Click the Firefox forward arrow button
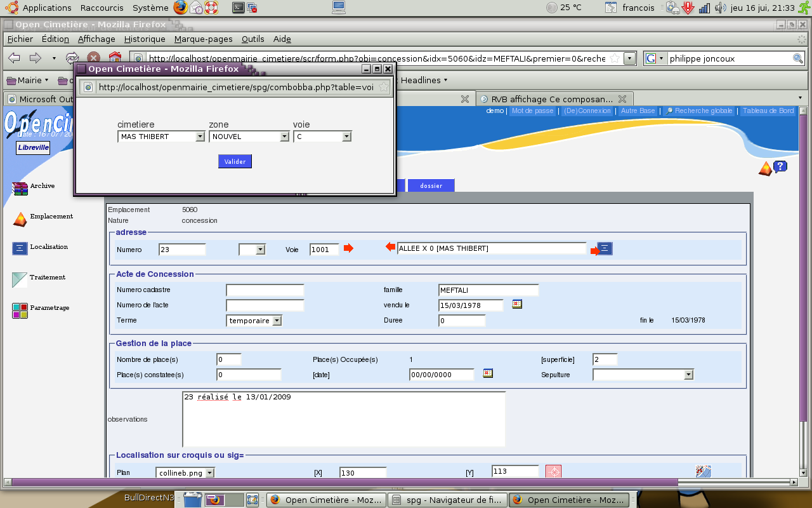The width and height of the screenshot is (812, 508). pyautogui.click(x=35, y=58)
